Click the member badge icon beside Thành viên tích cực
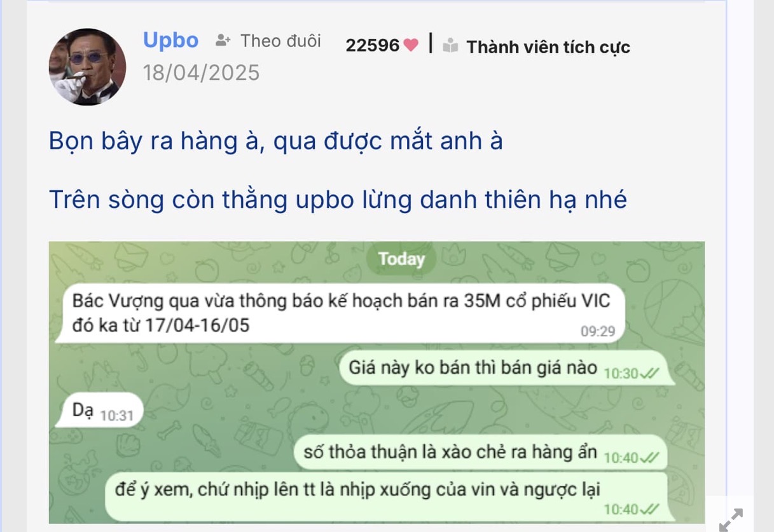This screenshot has height=532, width=774. [x=450, y=46]
